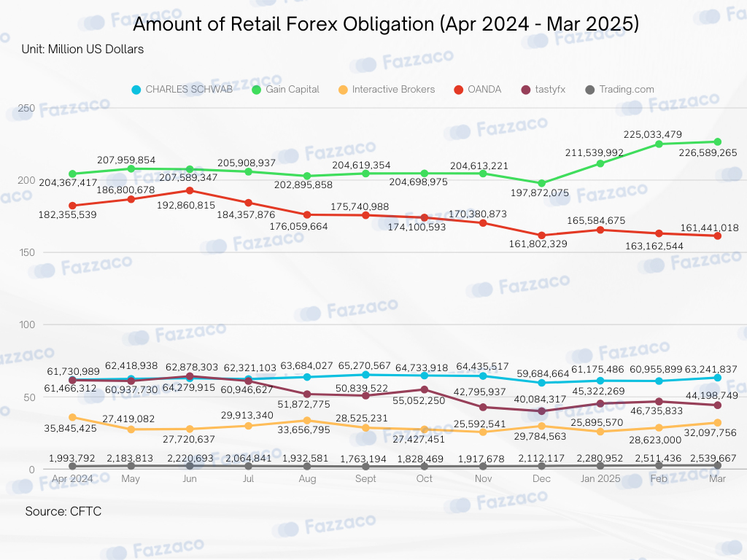Click the value label 211,539,992
Viewport: 747px width, 560px height.
pos(595,153)
